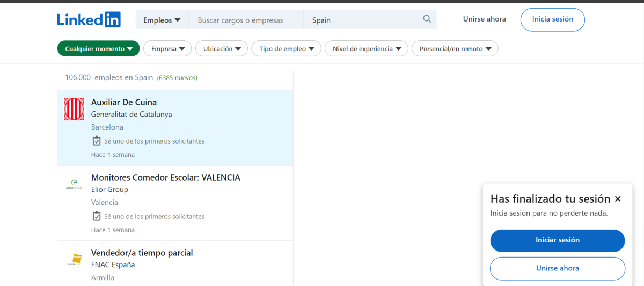Open the Empresa filter dropdown
Viewport: 644px width, 286px height.
(x=167, y=48)
